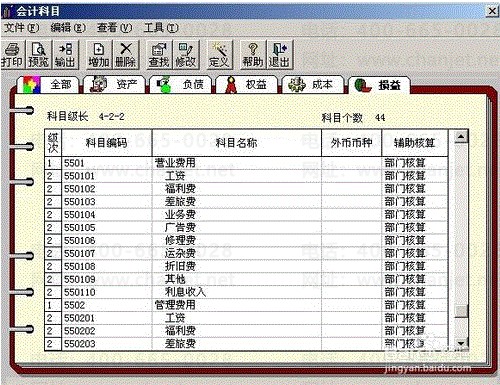The height and width of the screenshot is (385, 500).
Task: Click the 打印 print toolbar icon
Action: point(13,55)
